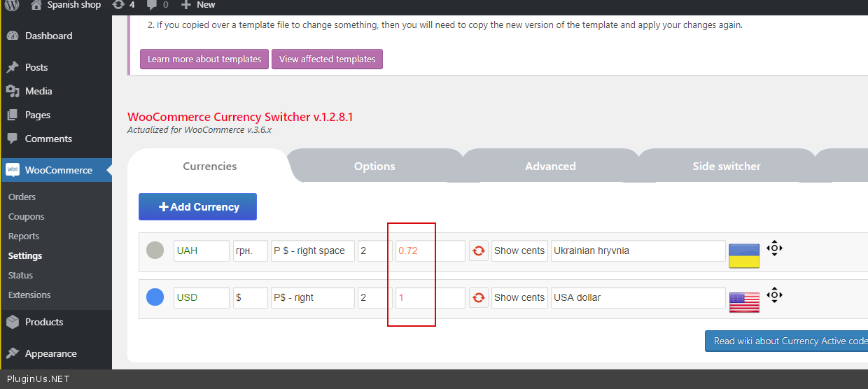The image size is (868, 389).
Task: Edit the UAH currency code field
Action: (x=202, y=250)
